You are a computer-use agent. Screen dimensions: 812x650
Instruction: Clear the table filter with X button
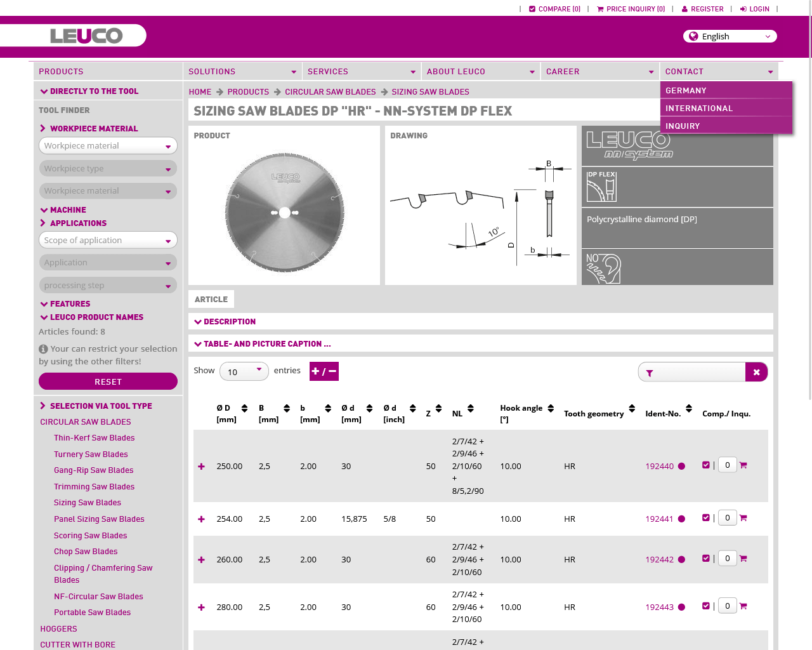(756, 372)
